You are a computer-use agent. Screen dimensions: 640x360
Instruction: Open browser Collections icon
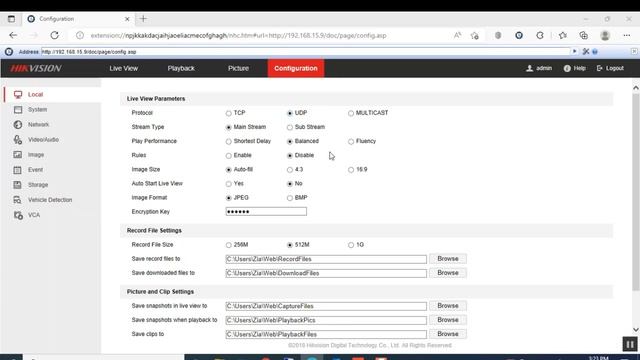click(584, 36)
